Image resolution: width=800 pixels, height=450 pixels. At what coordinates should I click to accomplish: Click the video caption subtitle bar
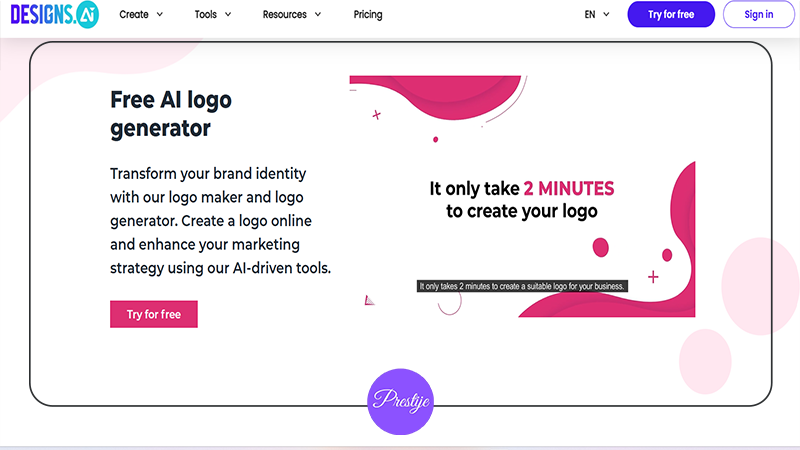click(x=522, y=286)
